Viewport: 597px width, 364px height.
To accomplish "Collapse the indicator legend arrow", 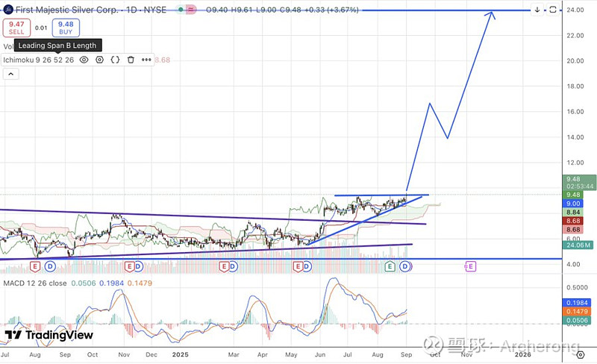I will pyautogui.click(x=10, y=74).
